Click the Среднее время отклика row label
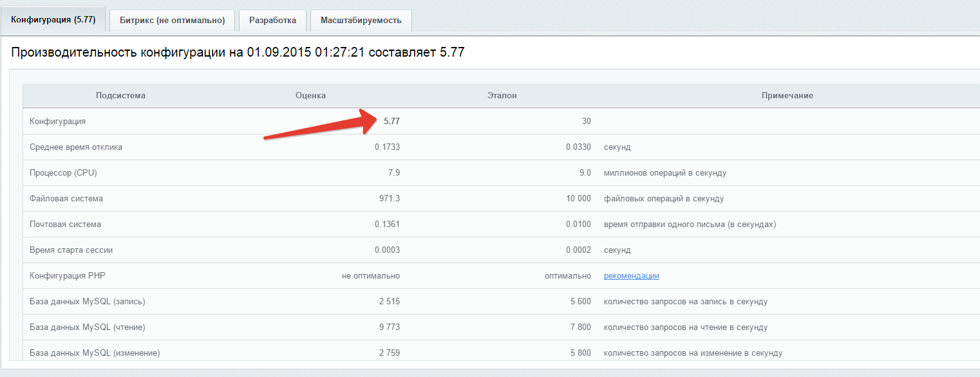The width and height of the screenshot is (980, 377). (x=76, y=147)
